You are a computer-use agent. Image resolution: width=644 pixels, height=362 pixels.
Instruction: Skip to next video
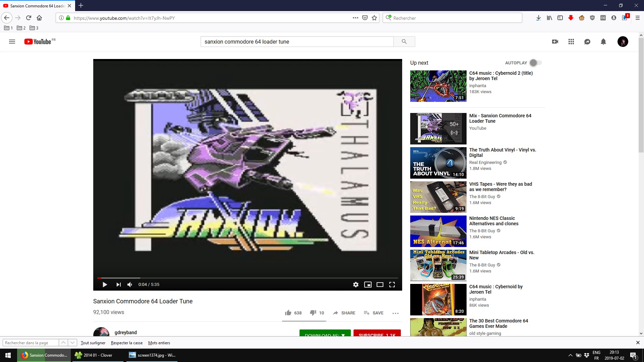(118, 285)
